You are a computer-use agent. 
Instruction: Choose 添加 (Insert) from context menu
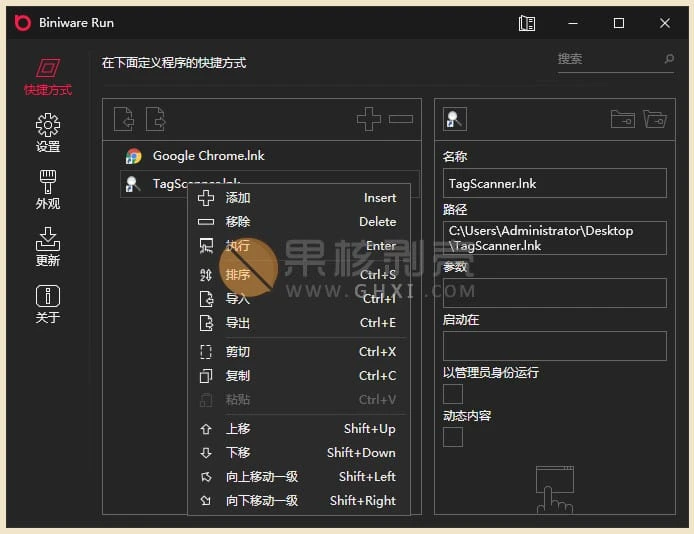(299, 198)
